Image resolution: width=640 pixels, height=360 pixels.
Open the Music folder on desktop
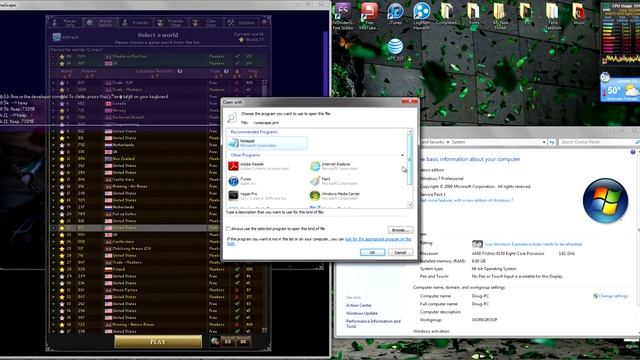pyautogui.click(x=579, y=14)
